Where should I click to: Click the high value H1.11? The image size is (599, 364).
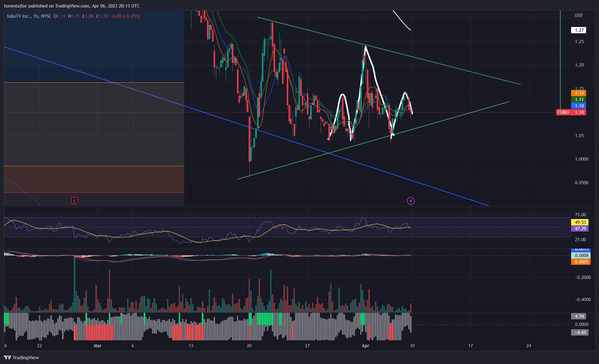(74, 16)
